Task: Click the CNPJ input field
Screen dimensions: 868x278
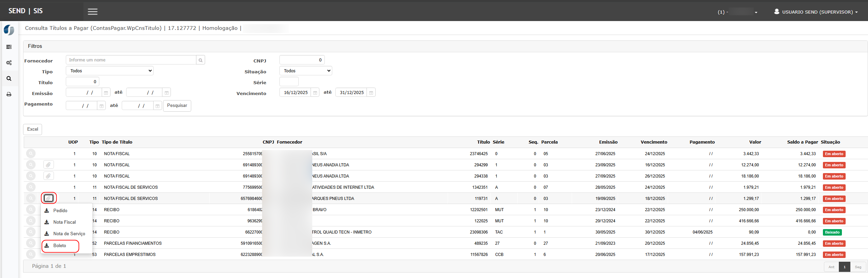Action: coord(302,60)
